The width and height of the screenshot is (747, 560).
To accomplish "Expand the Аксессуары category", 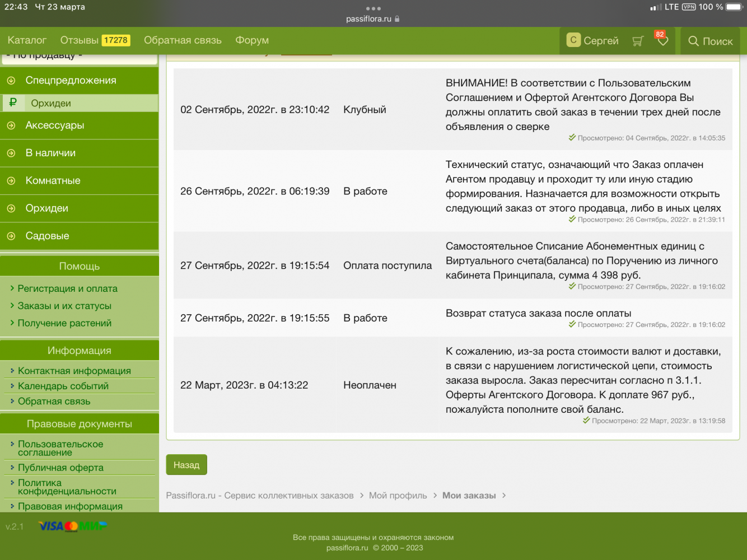I will [55, 125].
